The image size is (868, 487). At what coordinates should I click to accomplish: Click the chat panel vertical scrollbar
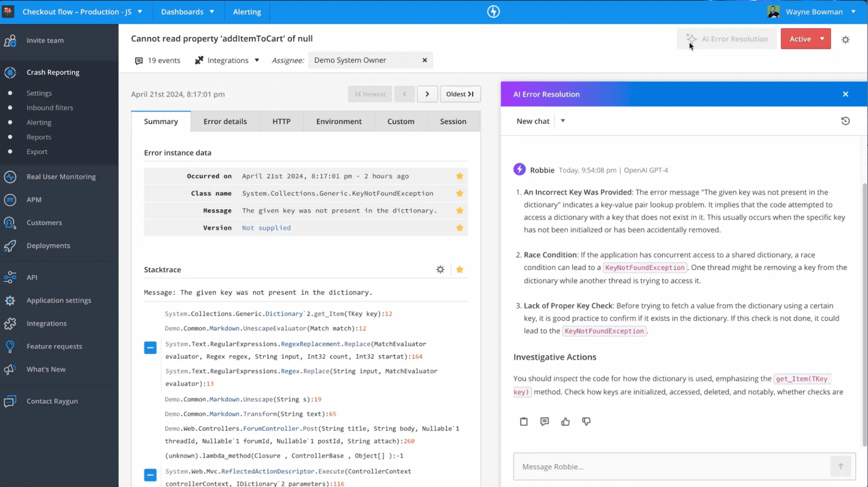[865, 314]
